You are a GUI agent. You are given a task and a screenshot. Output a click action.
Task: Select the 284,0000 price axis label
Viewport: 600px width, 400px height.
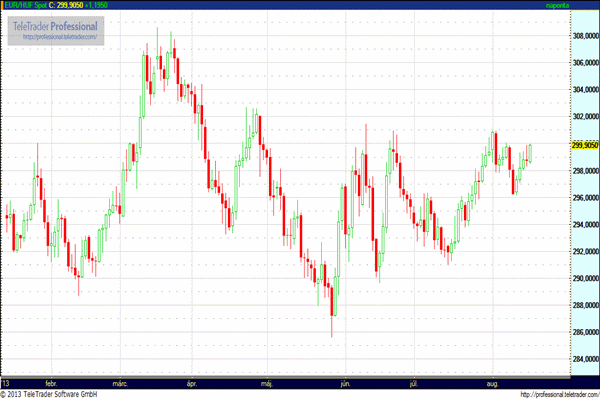(582, 359)
